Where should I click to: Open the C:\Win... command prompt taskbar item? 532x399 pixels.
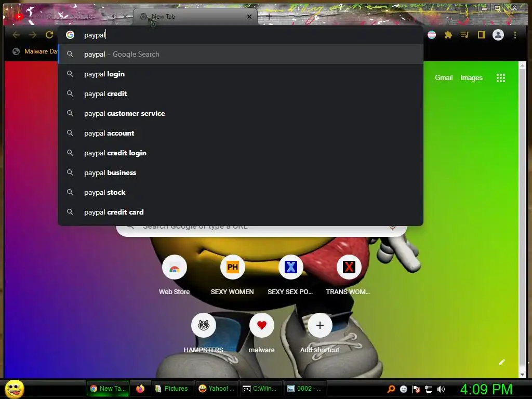click(260, 389)
